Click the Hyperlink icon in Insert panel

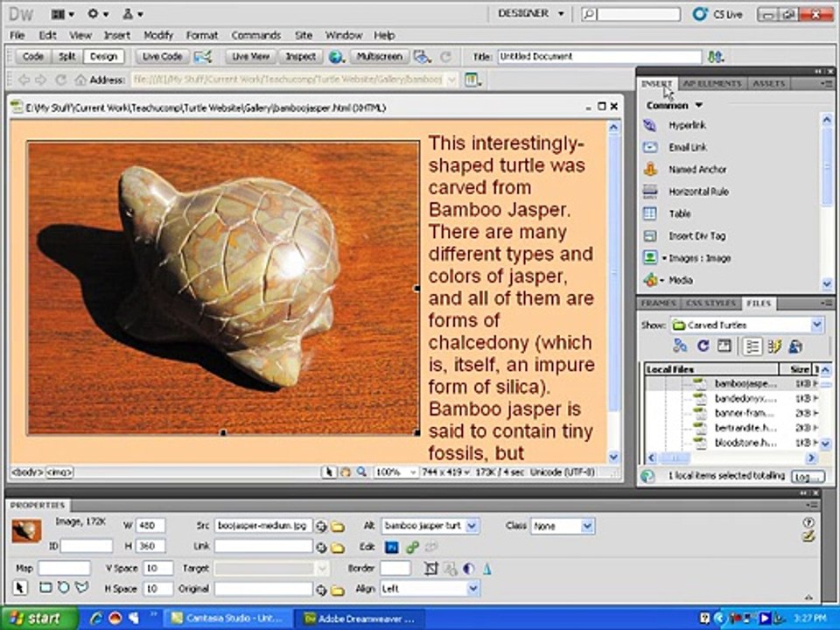pos(649,125)
